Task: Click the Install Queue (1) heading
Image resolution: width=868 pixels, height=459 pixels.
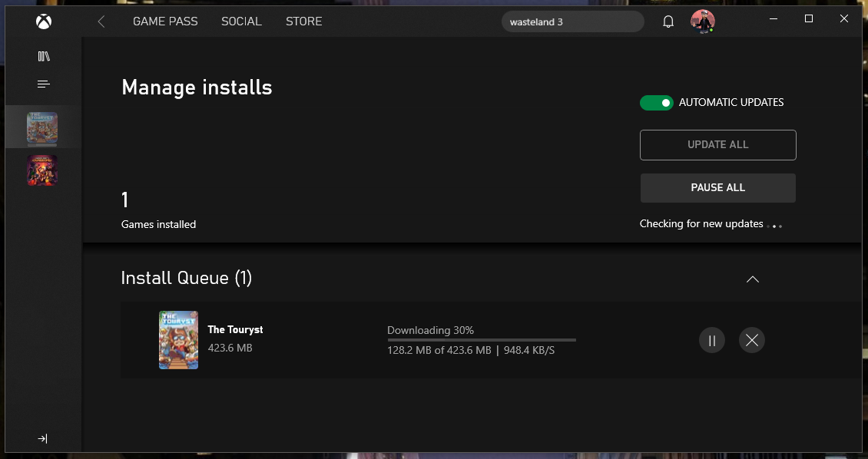Action: coord(187,278)
